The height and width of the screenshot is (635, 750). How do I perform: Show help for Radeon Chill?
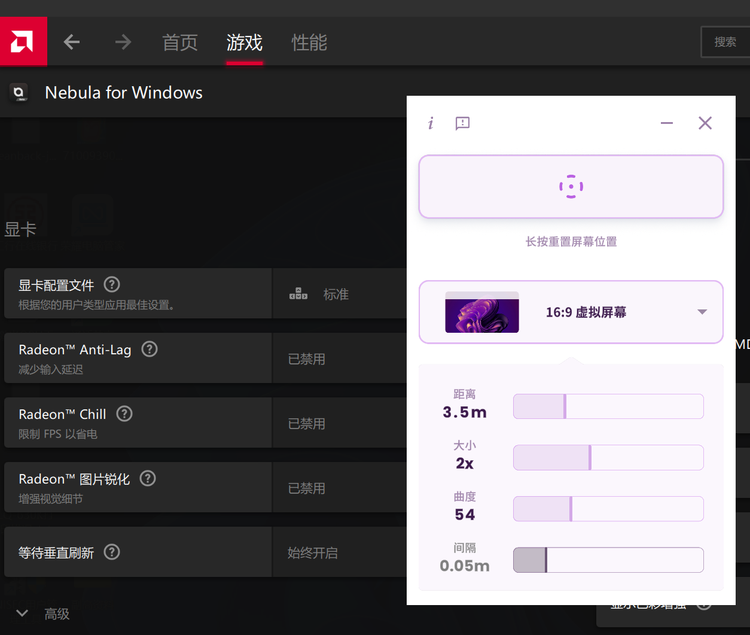point(124,414)
